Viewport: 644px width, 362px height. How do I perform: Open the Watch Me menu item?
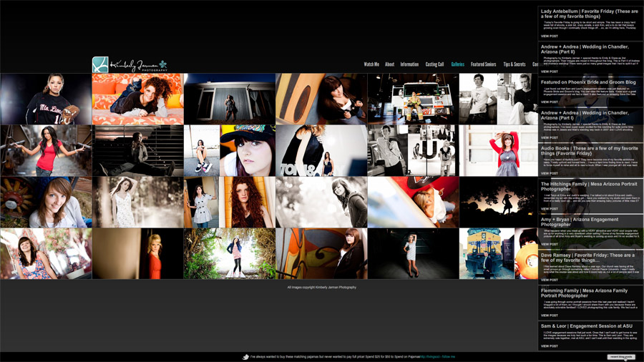click(x=371, y=64)
